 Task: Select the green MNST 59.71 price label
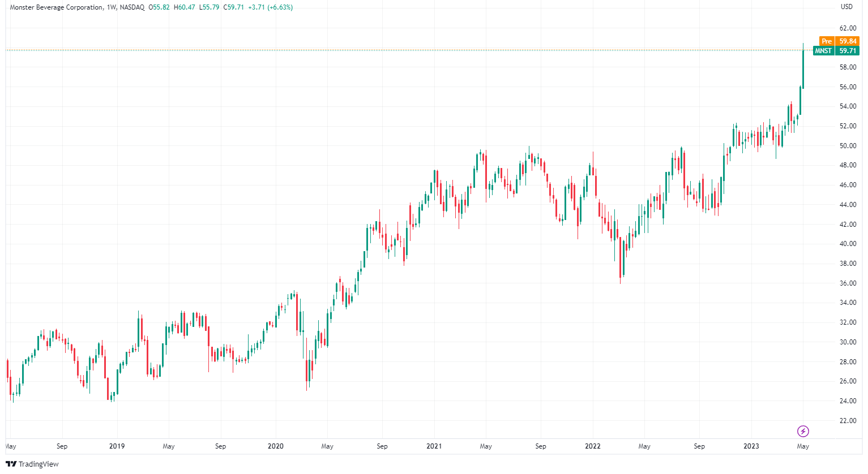pyautogui.click(x=836, y=51)
